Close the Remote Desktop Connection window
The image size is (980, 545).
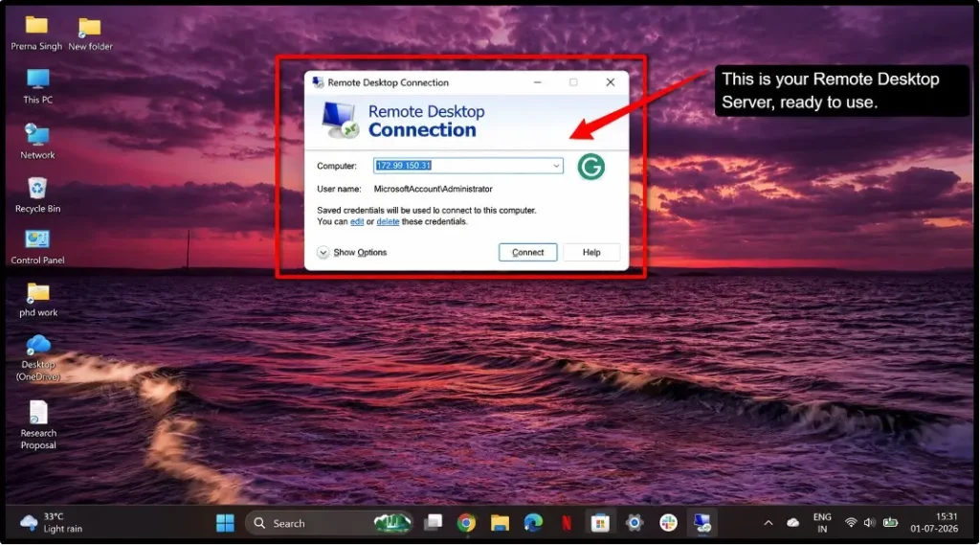pyautogui.click(x=610, y=82)
